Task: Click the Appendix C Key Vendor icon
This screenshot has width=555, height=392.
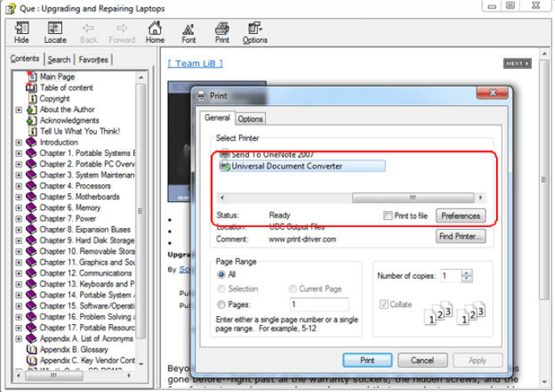Action: click(x=32, y=360)
